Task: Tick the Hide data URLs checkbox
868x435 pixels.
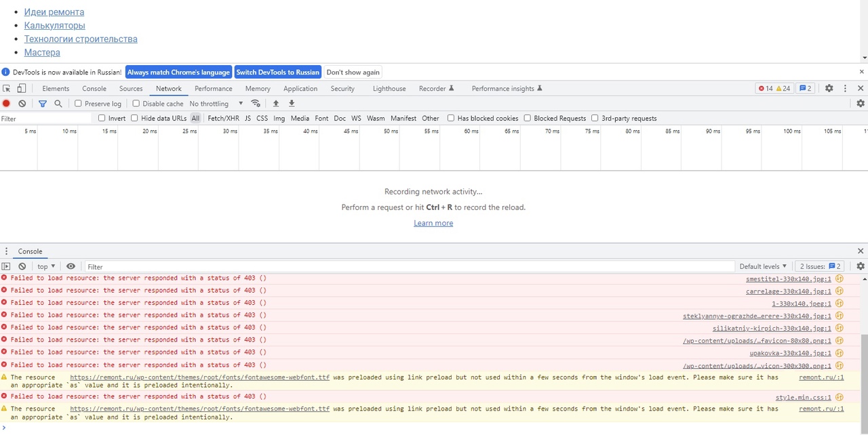Action: coord(135,119)
